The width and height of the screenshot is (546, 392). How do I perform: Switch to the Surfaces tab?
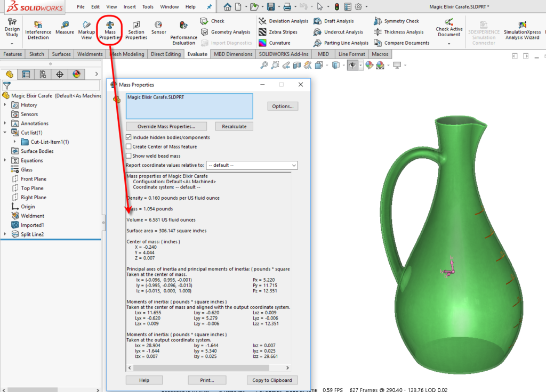tap(61, 54)
